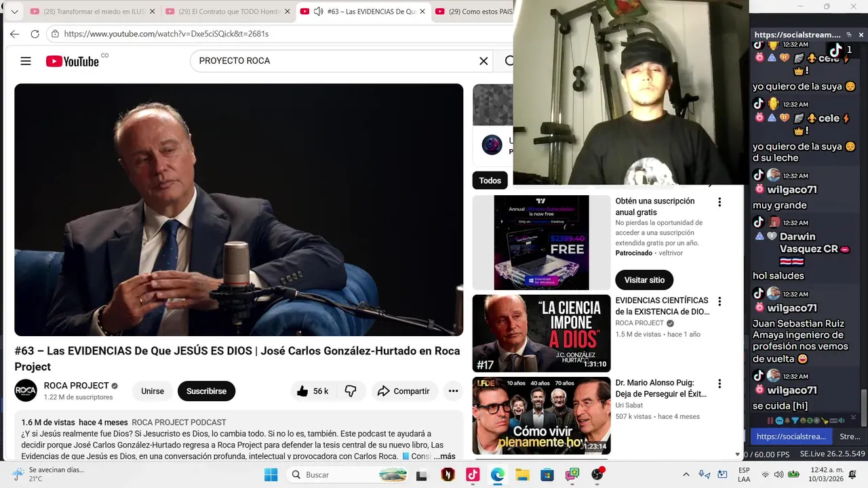The width and height of the screenshot is (868, 488).
Task: Click the 'ROCA PROJECT PODCAST' description tag
Action: click(179, 422)
